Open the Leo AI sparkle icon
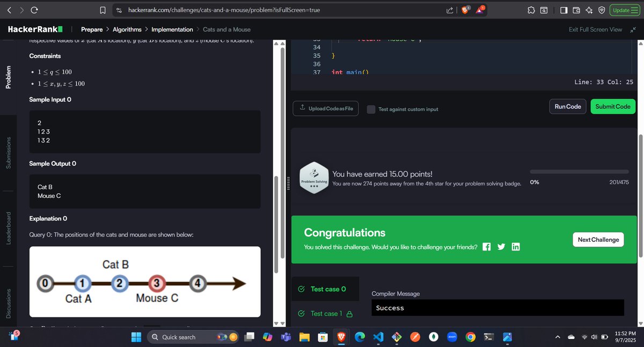The width and height of the screenshot is (644, 347). pyautogui.click(x=589, y=10)
